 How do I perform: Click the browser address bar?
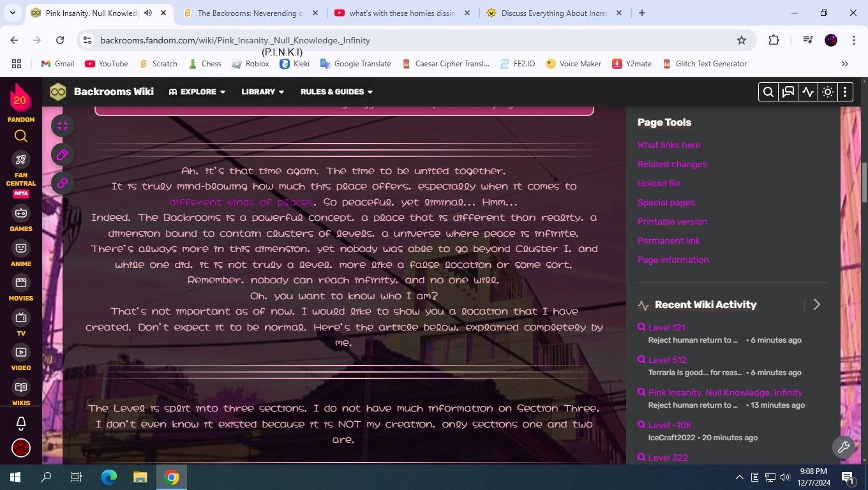tap(255, 40)
